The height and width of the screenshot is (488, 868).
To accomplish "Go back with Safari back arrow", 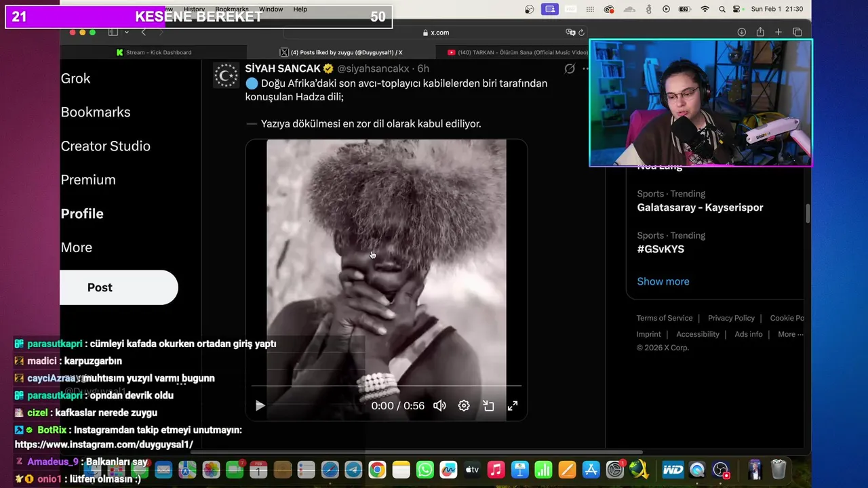I will tap(143, 33).
